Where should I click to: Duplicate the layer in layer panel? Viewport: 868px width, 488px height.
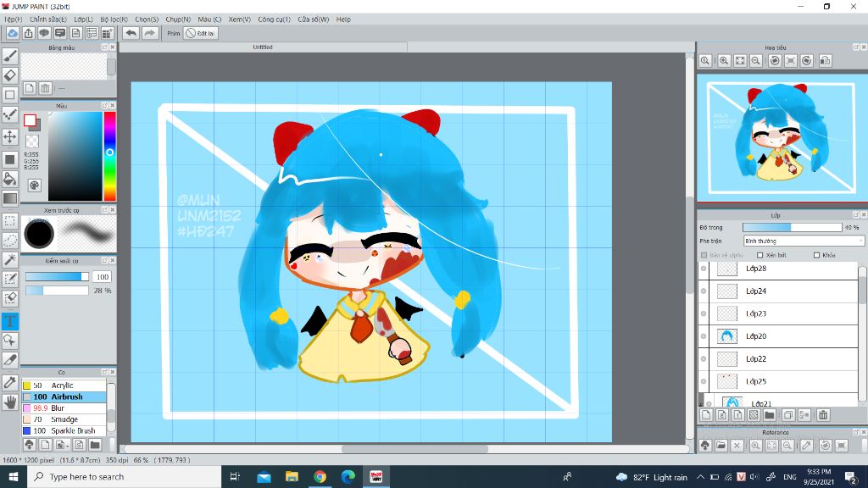coord(788,415)
